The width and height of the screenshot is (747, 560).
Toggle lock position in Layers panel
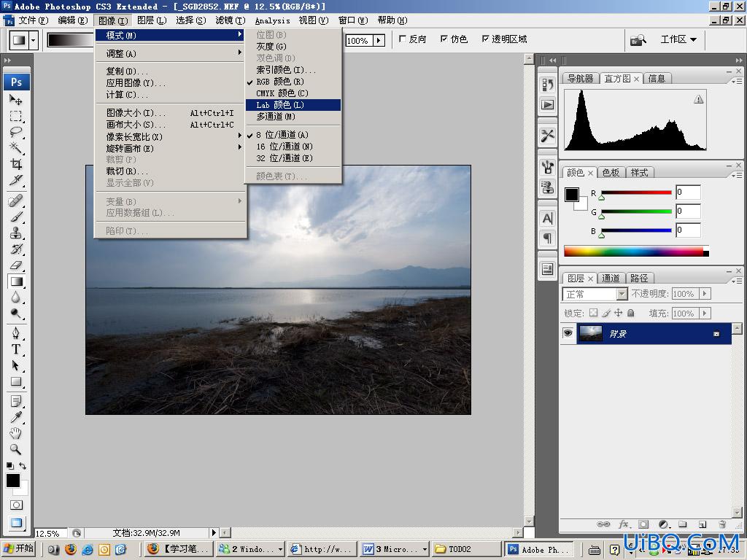619,313
